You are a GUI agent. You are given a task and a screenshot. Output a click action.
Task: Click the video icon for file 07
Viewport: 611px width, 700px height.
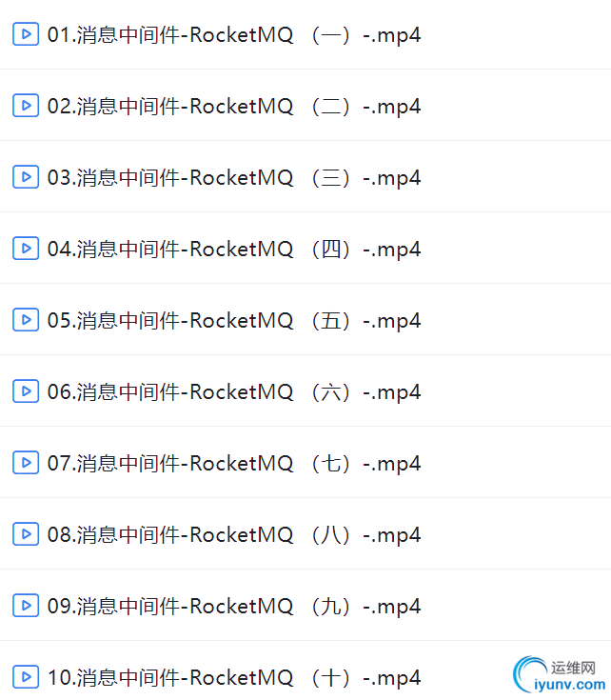[26, 463]
